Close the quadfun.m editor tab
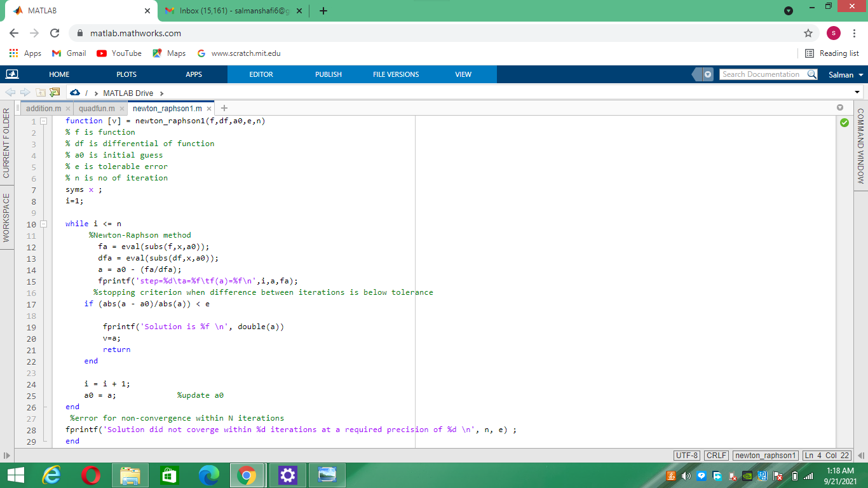 tap(121, 109)
